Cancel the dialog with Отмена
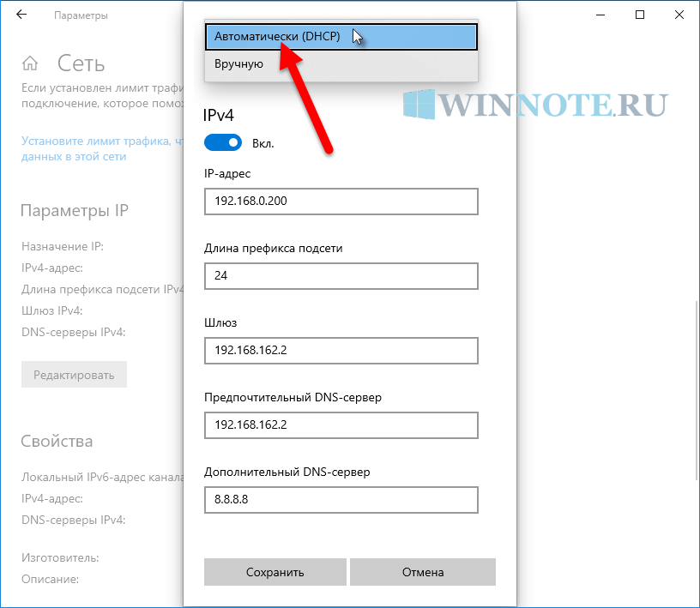 (x=423, y=572)
